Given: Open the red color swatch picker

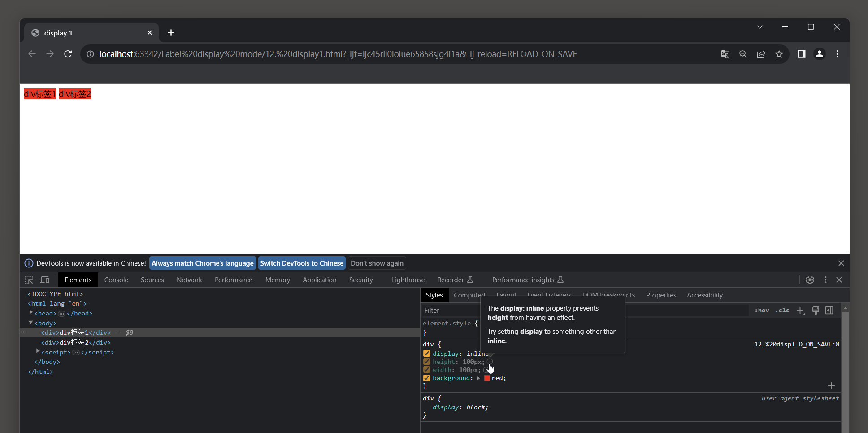Looking at the screenshot, I should coord(487,378).
